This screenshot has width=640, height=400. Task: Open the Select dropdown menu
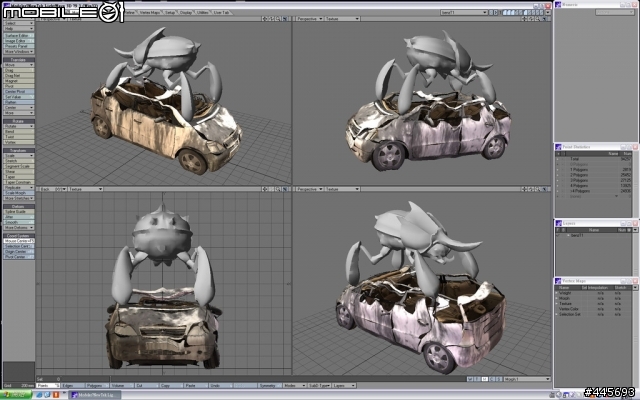[19, 23]
